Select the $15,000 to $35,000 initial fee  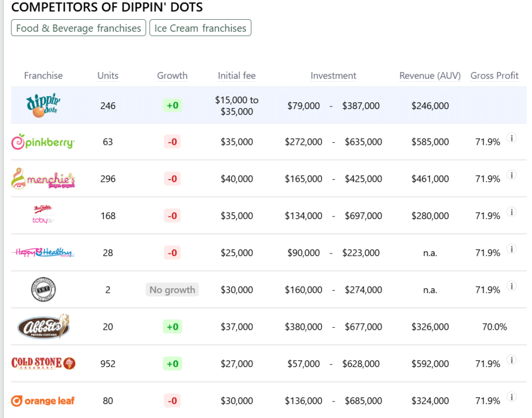point(237,106)
